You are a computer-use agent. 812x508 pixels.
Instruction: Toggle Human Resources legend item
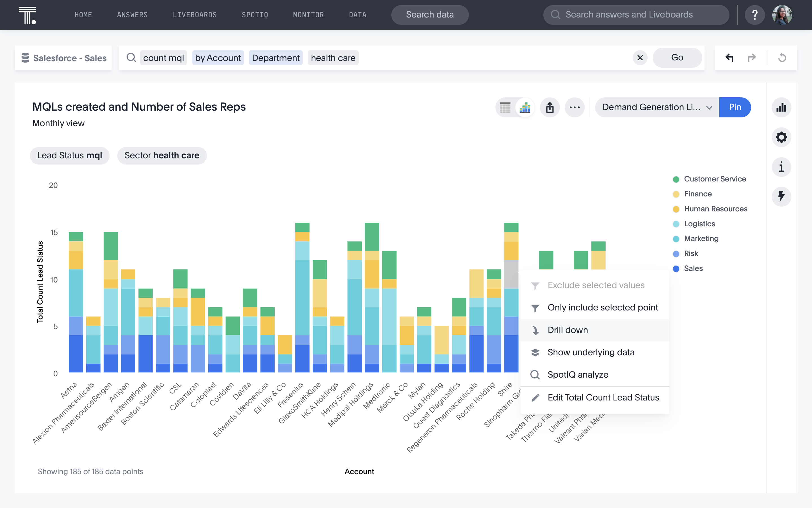point(710,209)
